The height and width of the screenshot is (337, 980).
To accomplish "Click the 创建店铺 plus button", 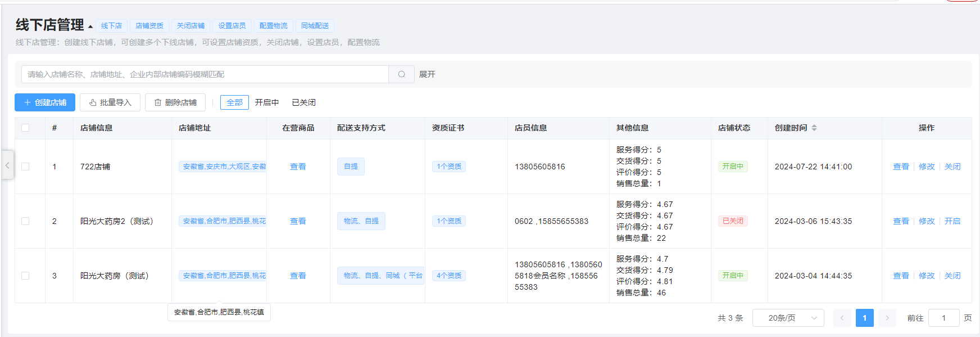I will tap(45, 102).
